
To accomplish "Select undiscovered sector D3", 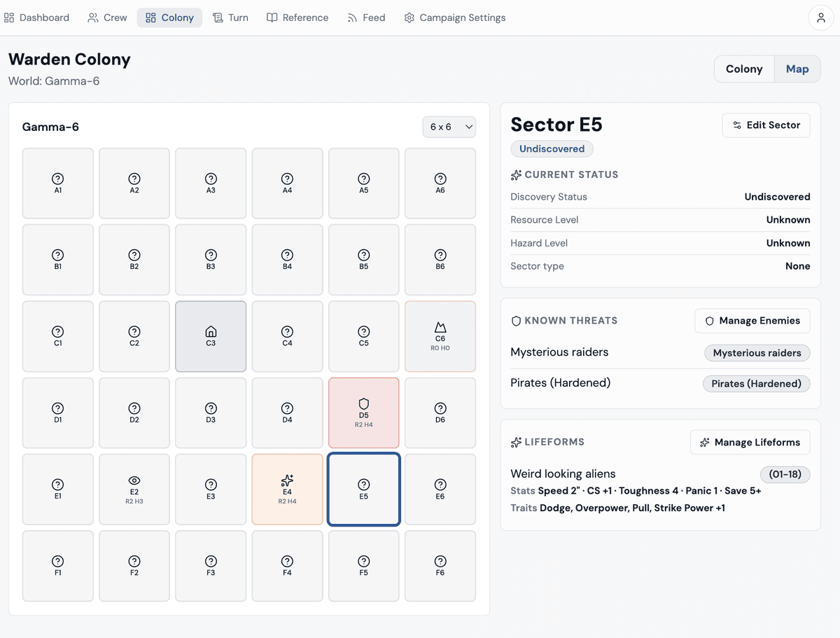I will 211,412.
